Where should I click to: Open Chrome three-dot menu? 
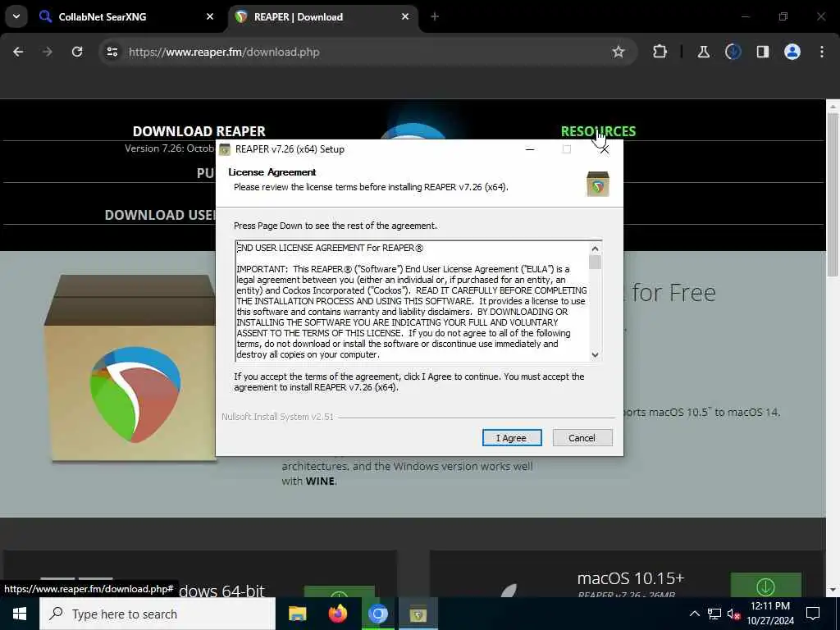click(821, 52)
